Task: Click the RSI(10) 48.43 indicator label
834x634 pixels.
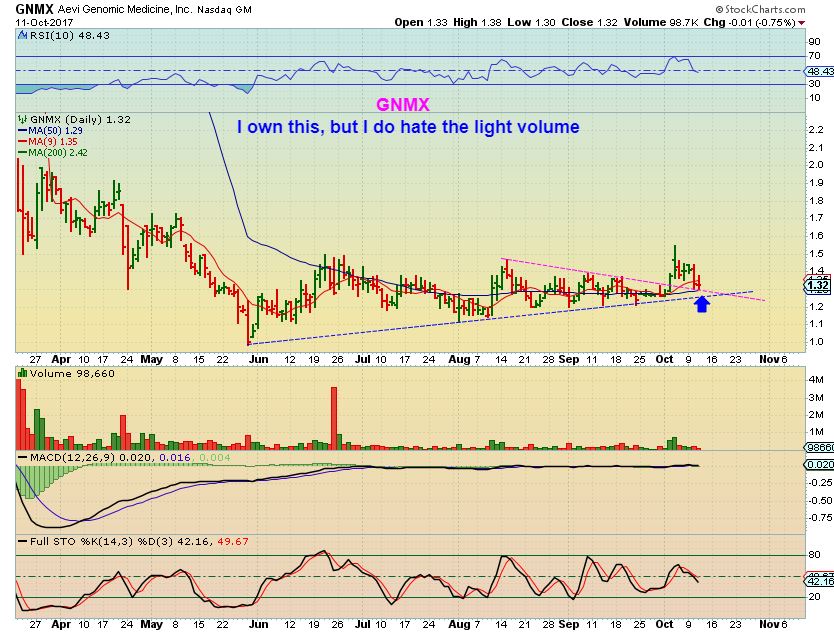Action: 70,36
